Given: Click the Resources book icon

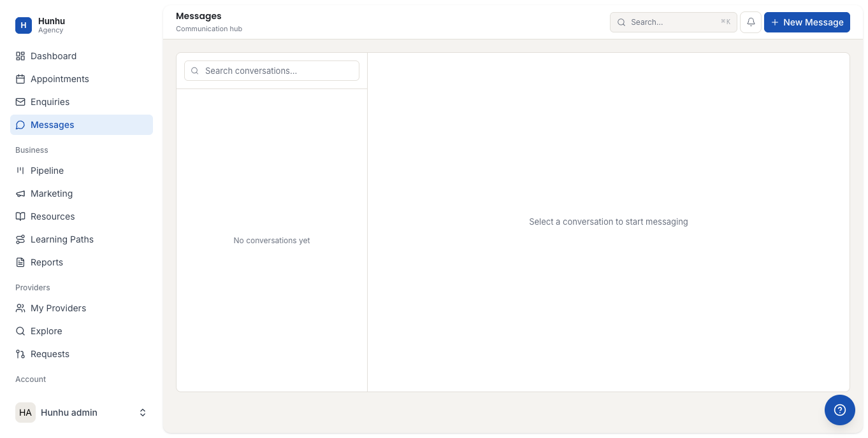Looking at the screenshot, I should pos(20,216).
